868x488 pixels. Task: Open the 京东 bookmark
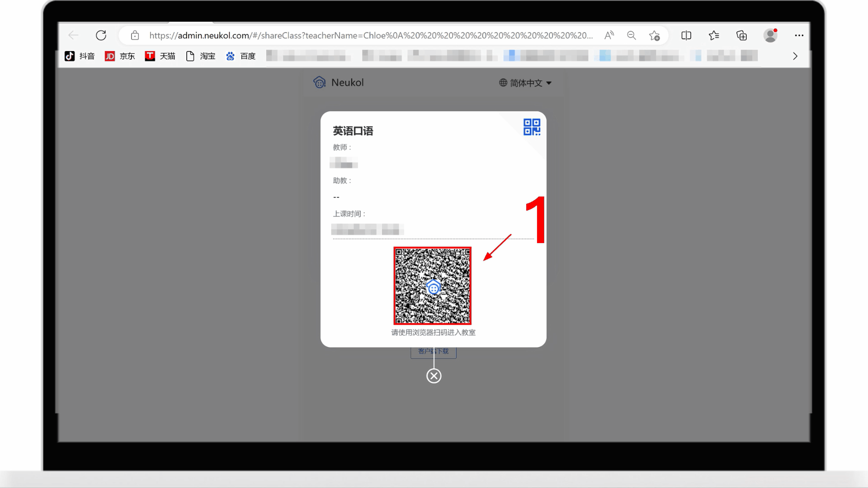(120, 56)
